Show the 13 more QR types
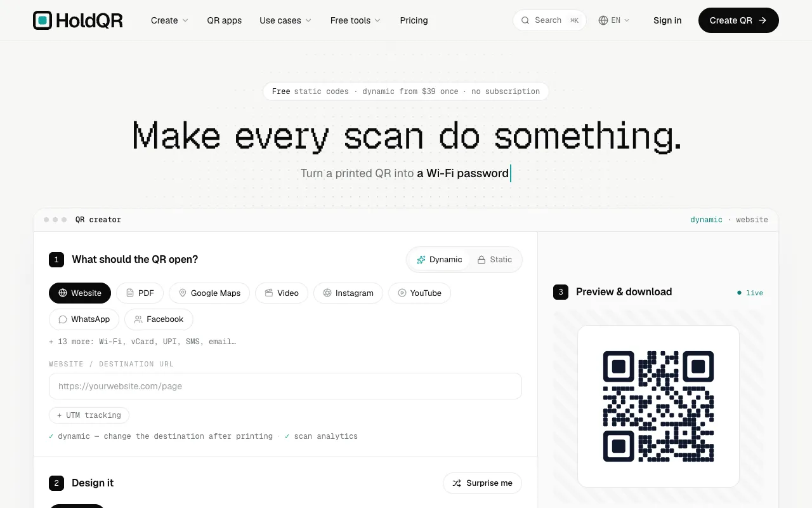This screenshot has height=508, width=812. coord(143,342)
